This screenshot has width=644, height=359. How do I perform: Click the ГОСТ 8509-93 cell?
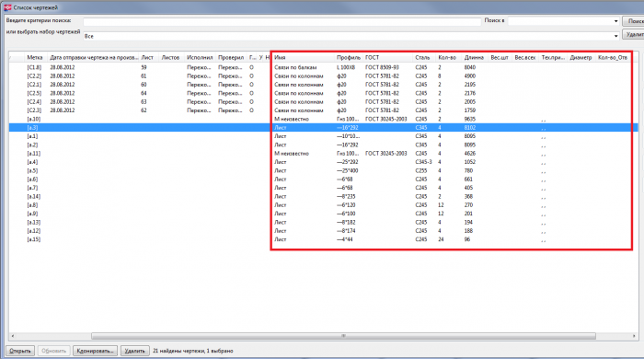click(x=382, y=67)
